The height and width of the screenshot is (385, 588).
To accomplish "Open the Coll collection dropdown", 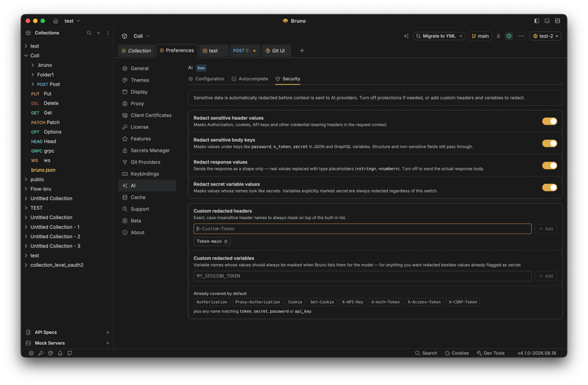I will (x=142, y=36).
